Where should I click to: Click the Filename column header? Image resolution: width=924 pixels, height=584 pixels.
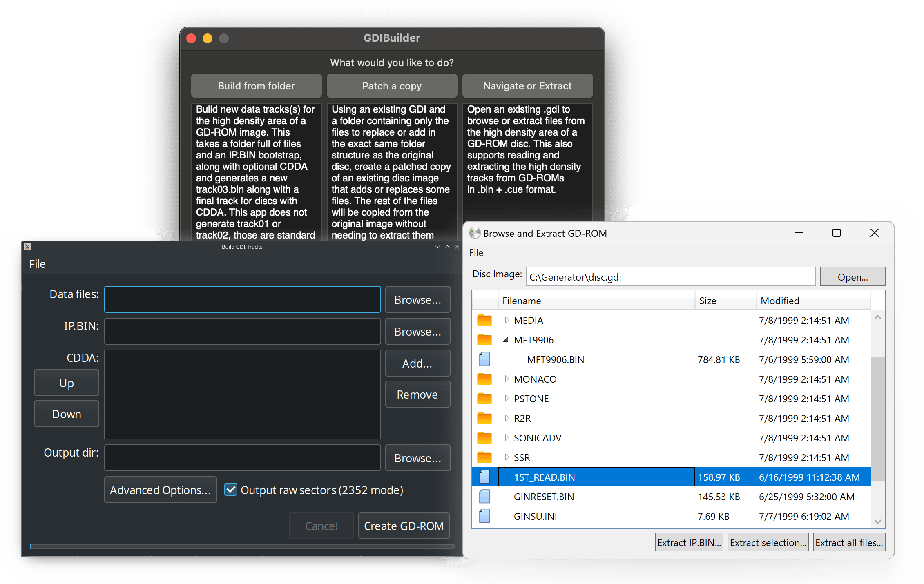(x=596, y=301)
